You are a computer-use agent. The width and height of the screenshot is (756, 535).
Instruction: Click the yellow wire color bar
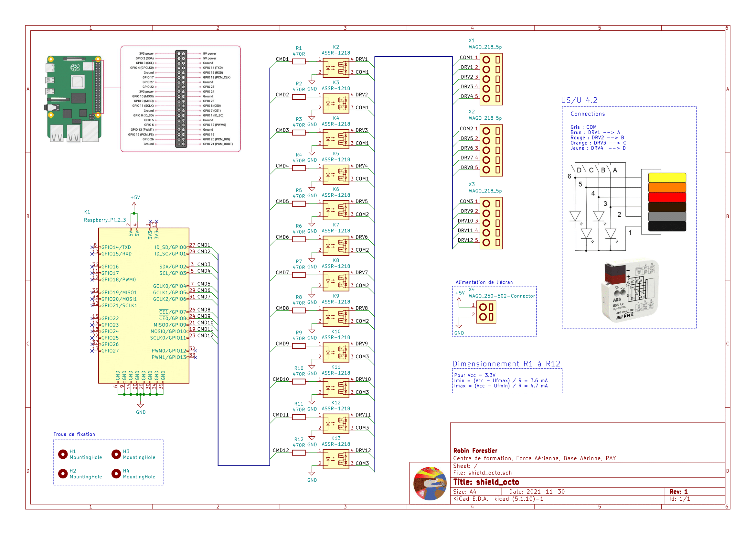667,178
